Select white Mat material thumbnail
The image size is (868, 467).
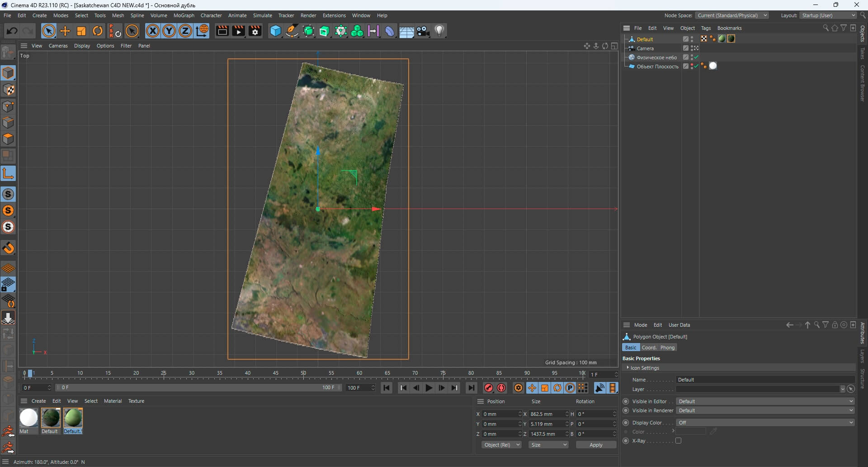point(28,418)
